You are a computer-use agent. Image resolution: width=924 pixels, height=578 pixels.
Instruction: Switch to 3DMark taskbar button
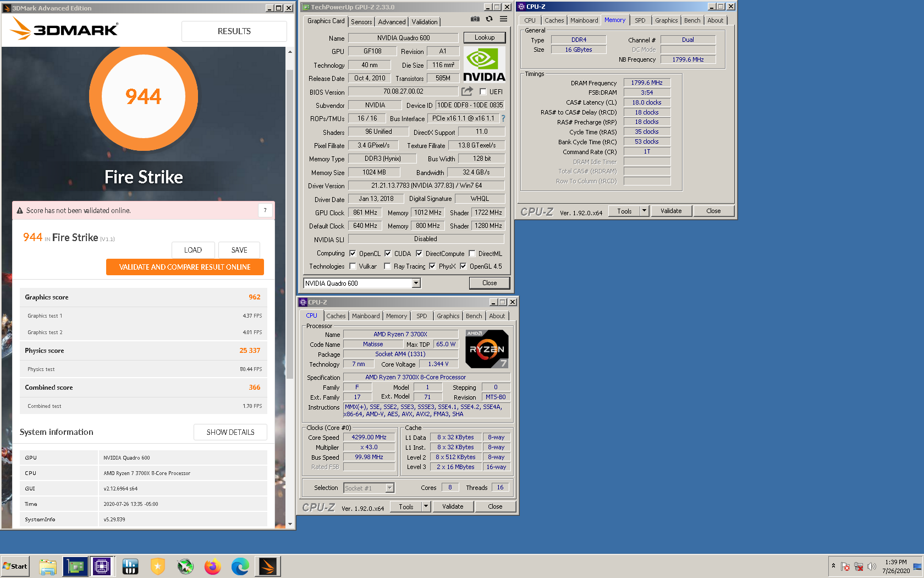coord(268,566)
